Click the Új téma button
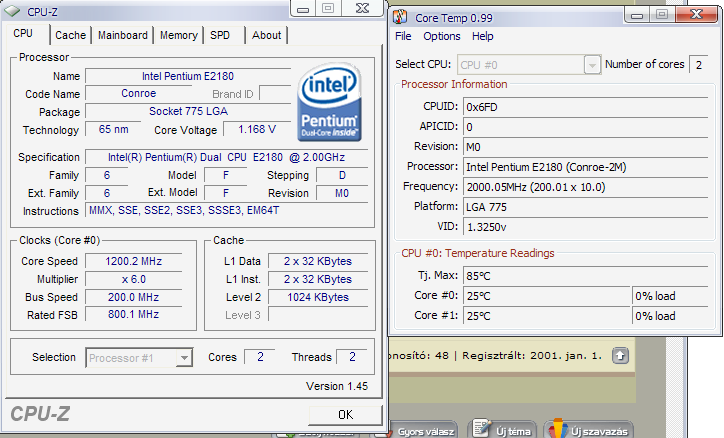 tap(502, 430)
